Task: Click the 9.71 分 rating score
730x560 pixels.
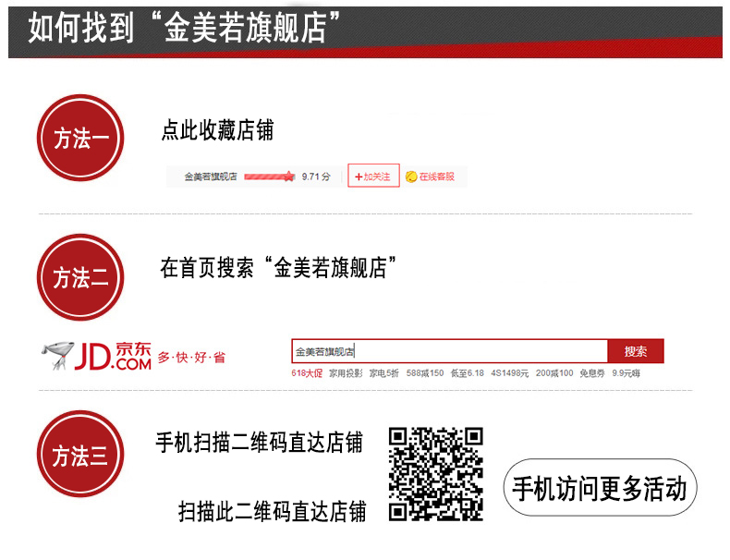Action: [x=316, y=177]
